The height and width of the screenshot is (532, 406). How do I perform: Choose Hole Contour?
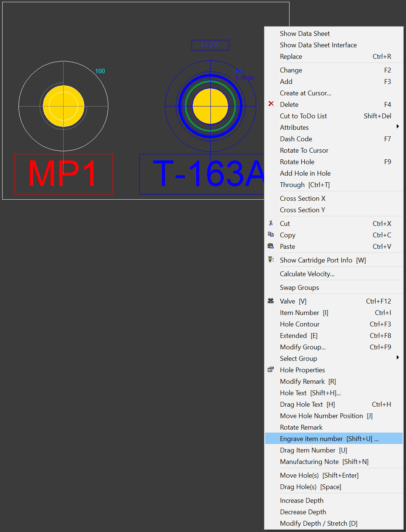pyautogui.click(x=334, y=324)
